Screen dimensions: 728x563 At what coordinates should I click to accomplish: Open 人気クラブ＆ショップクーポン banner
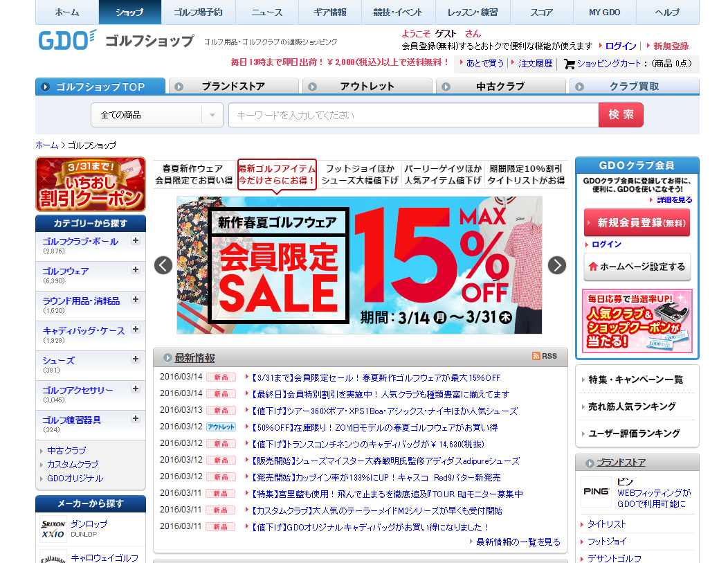[637, 321]
